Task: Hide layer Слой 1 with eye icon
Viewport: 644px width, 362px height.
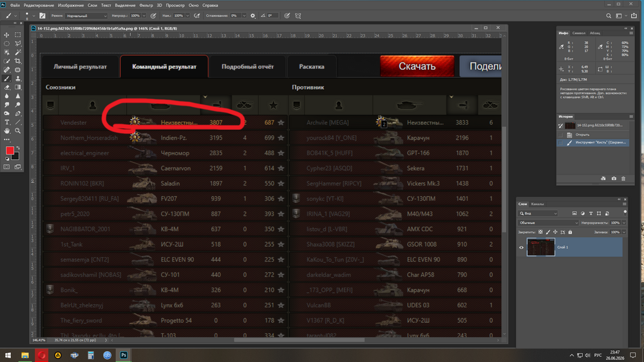Action: (x=521, y=247)
